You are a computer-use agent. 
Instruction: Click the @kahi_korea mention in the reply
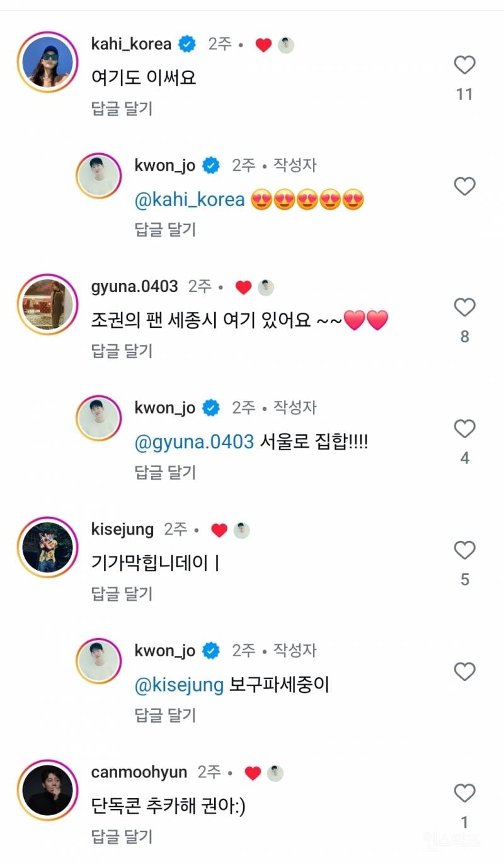click(190, 200)
